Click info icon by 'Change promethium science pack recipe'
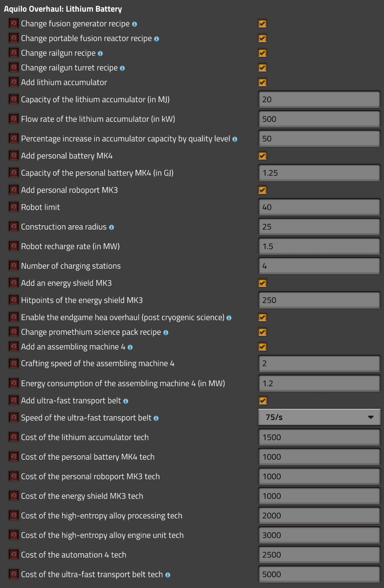This screenshot has width=384, height=588. pos(165,332)
